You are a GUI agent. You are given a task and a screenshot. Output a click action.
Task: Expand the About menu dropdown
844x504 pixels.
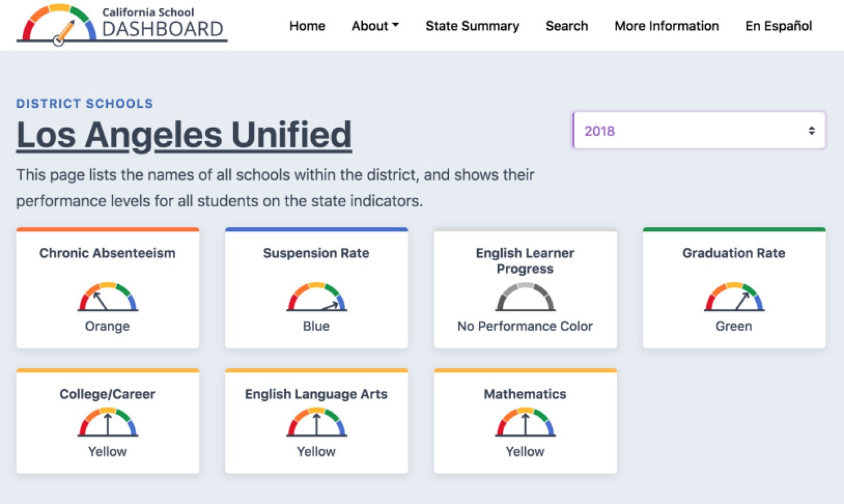(375, 26)
